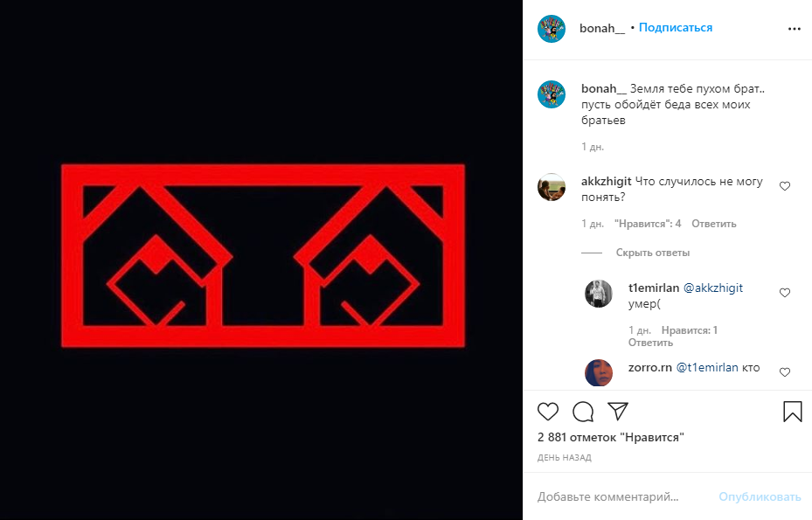Follow bonah__ with Подписаться link
Viewport: 812px width, 520px height.
676,27
